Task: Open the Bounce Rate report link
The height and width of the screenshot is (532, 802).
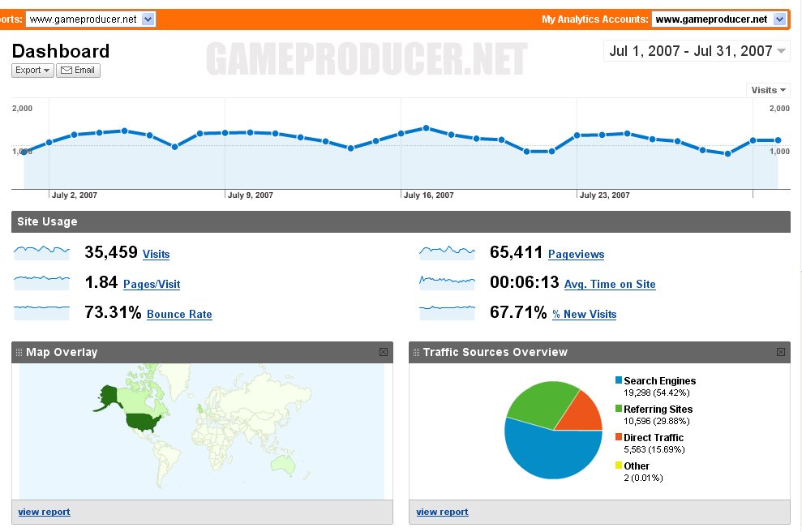Action: click(179, 314)
